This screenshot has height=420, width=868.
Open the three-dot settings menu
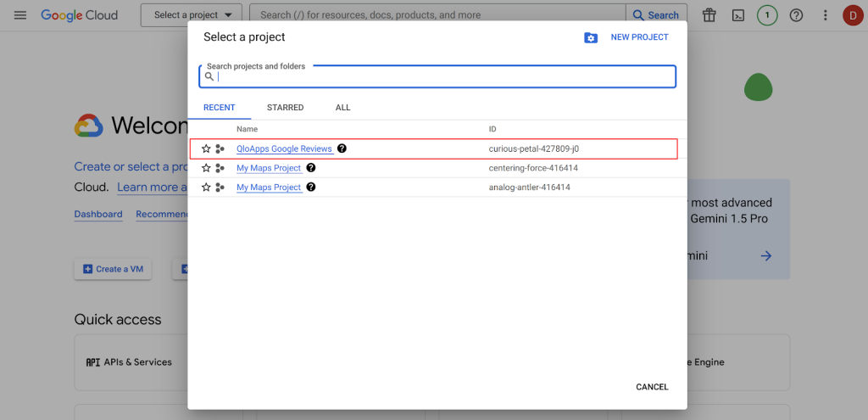pyautogui.click(x=825, y=15)
